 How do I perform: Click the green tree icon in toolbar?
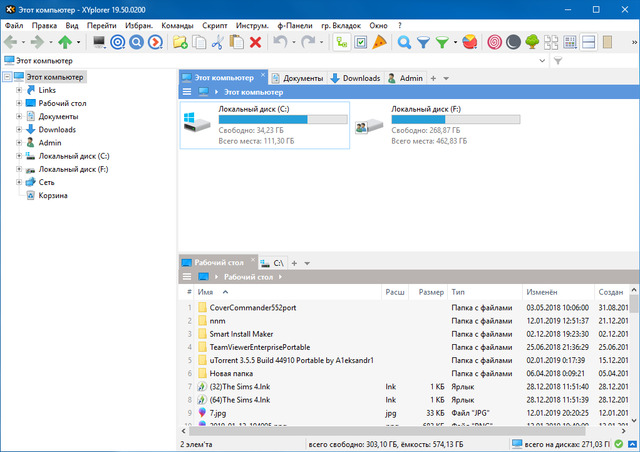(531, 42)
